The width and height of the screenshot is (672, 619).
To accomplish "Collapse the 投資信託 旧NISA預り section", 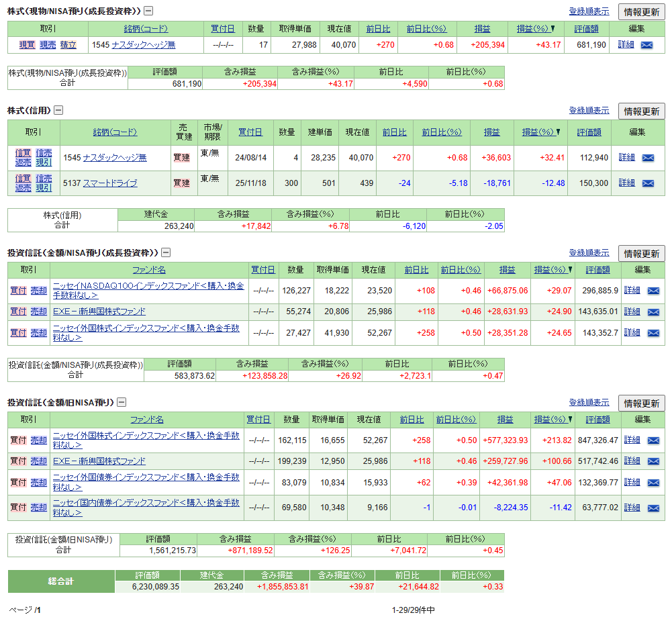I will coord(122,402).
